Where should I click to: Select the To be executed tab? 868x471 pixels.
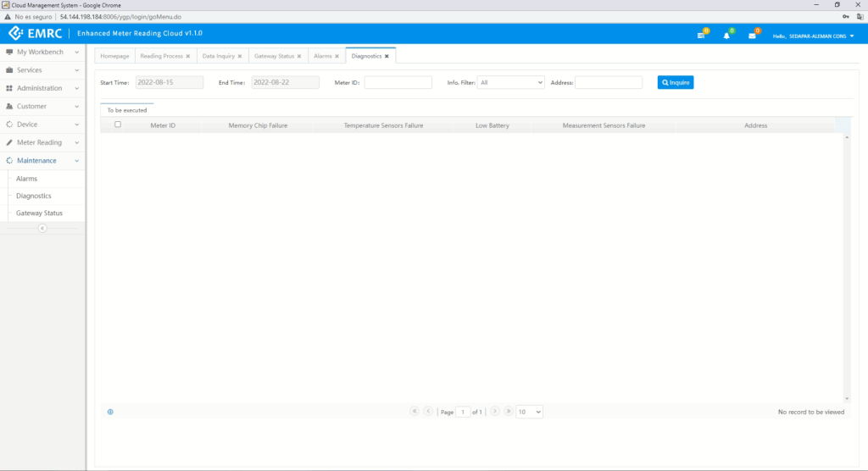[127, 110]
